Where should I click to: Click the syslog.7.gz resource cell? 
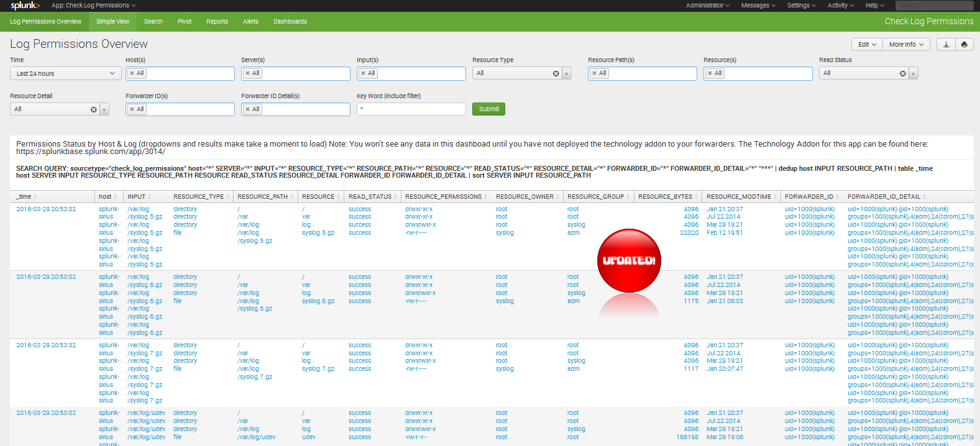[318, 369]
